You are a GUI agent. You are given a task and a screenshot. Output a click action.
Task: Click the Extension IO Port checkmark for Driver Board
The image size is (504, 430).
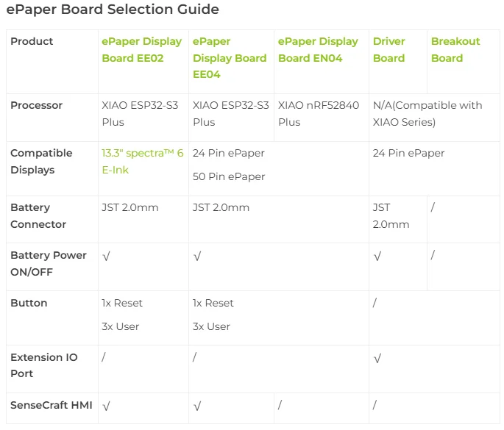[377, 358]
